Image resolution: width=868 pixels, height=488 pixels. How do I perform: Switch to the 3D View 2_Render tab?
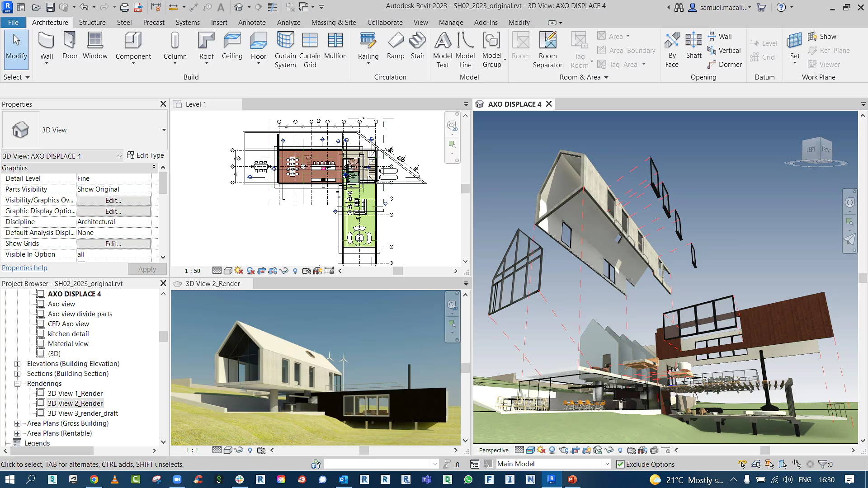(213, 283)
